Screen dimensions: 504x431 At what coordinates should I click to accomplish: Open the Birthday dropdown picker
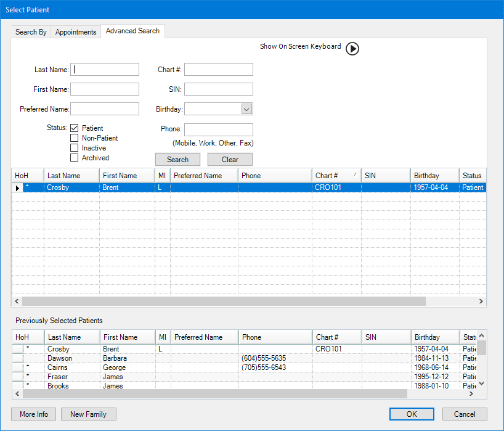[246, 109]
